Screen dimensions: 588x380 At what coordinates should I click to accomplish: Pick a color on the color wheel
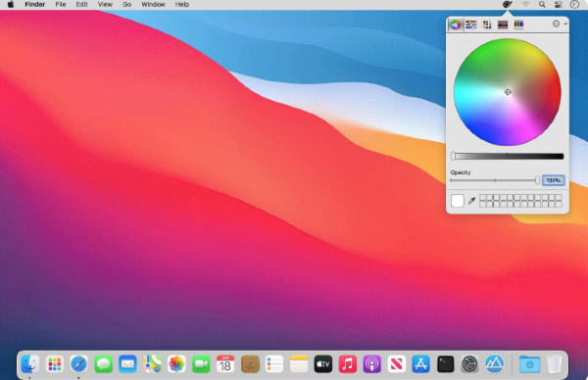click(508, 92)
